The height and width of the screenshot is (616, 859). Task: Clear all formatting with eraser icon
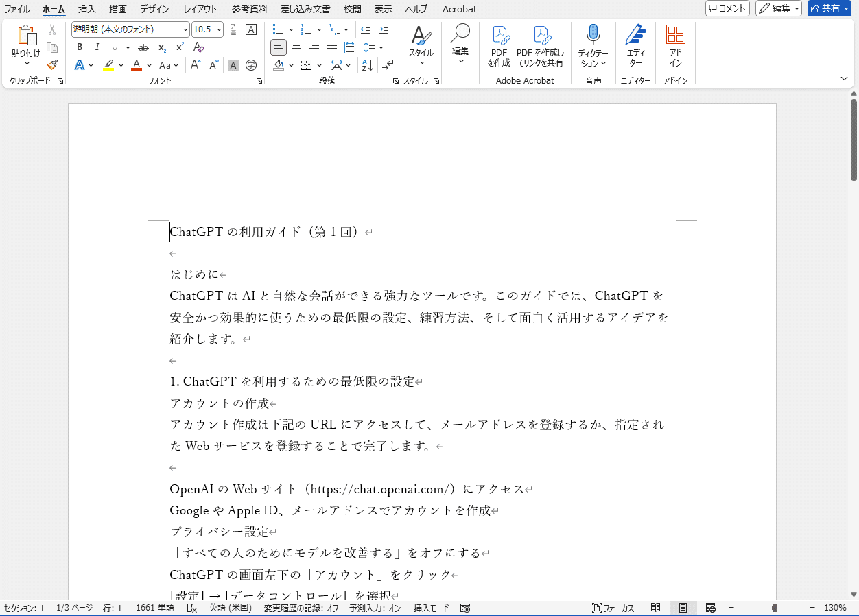pyautogui.click(x=199, y=47)
